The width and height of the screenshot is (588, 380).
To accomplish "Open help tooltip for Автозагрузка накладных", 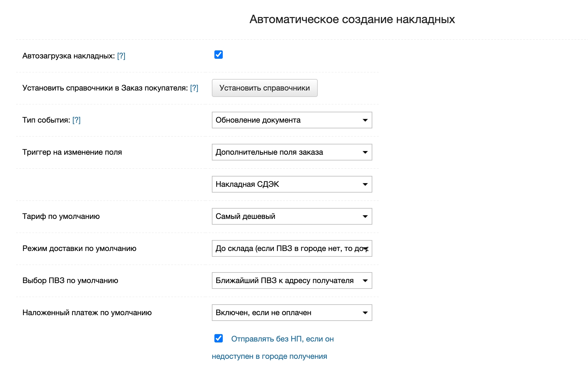I will pos(121,56).
